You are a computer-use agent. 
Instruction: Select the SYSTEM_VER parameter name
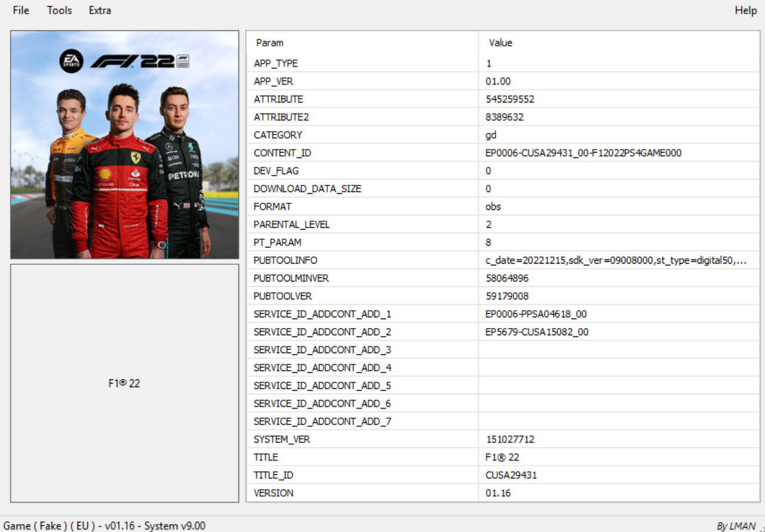[282, 439]
